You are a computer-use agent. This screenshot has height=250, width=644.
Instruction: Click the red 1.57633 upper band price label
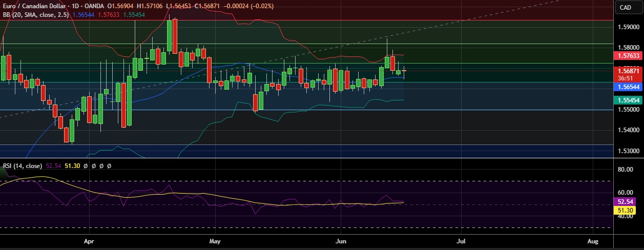click(x=628, y=55)
